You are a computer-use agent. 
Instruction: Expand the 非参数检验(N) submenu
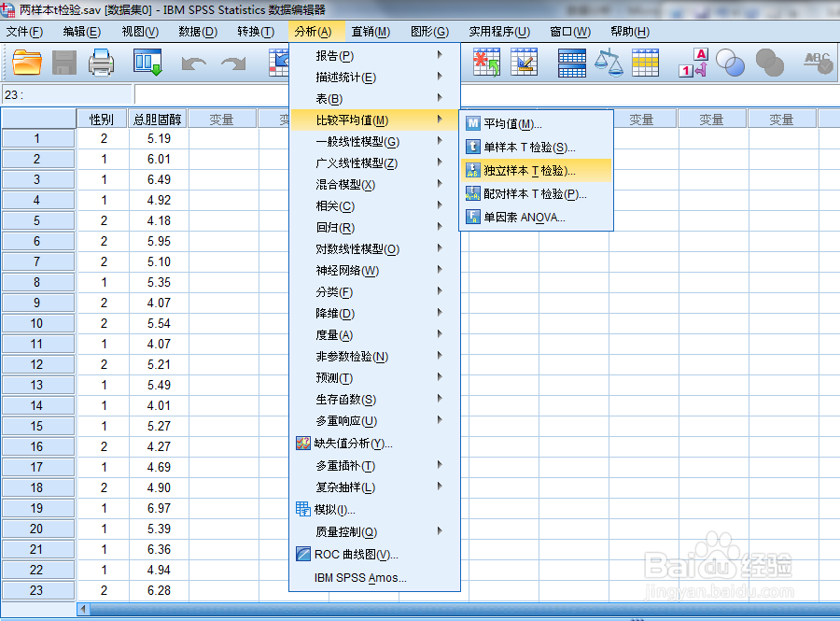point(375,357)
